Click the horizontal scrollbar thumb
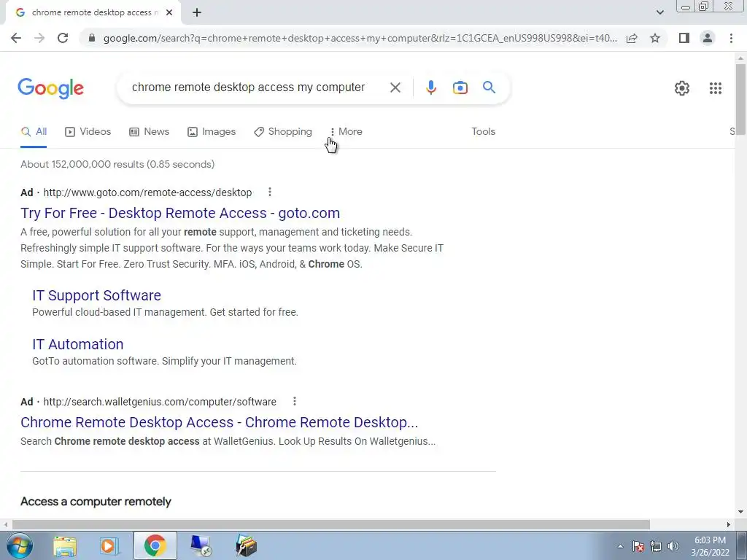The width and height of the screenshot is (747, 560). 331,524
